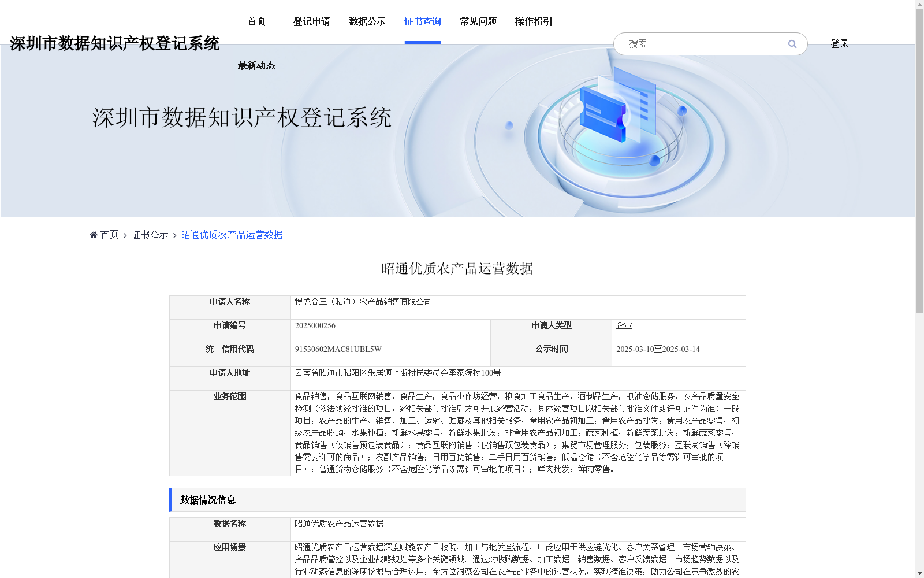The width and height of the screenshot is (924, 578).
Task: Select applicant name 博虎合三（昭通）农产品销售有限公司
Action: coord(364,302)
